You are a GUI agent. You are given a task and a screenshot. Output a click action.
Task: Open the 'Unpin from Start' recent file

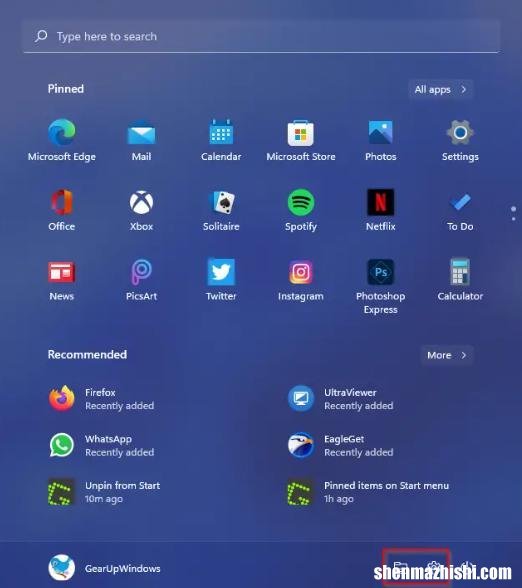[x=104, y=492]
